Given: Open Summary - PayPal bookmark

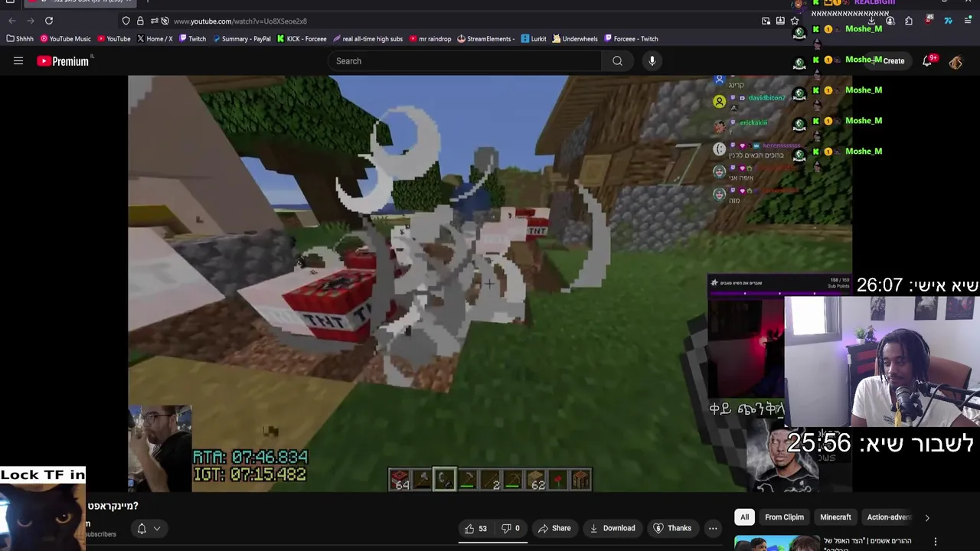Looking at the screenshot, I should pyautogui.click(x=242, y=39).
